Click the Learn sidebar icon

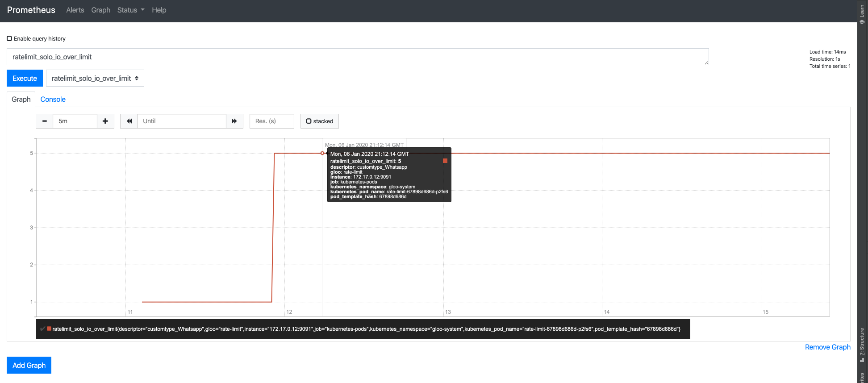point(862,21)
